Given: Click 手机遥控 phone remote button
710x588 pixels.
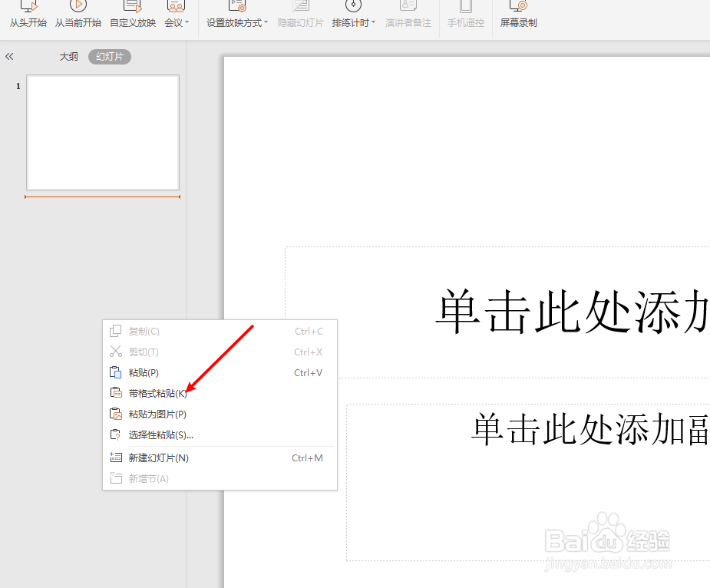Looking at the screenshot, I should [x=465, y=15].
